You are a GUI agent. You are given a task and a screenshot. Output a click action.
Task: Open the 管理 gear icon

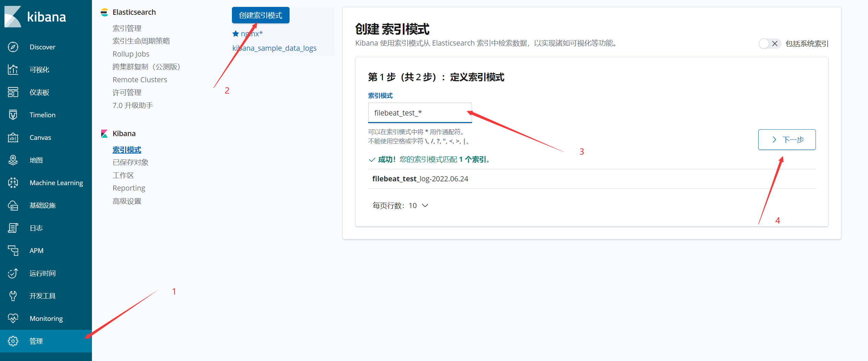click(13, 341)
